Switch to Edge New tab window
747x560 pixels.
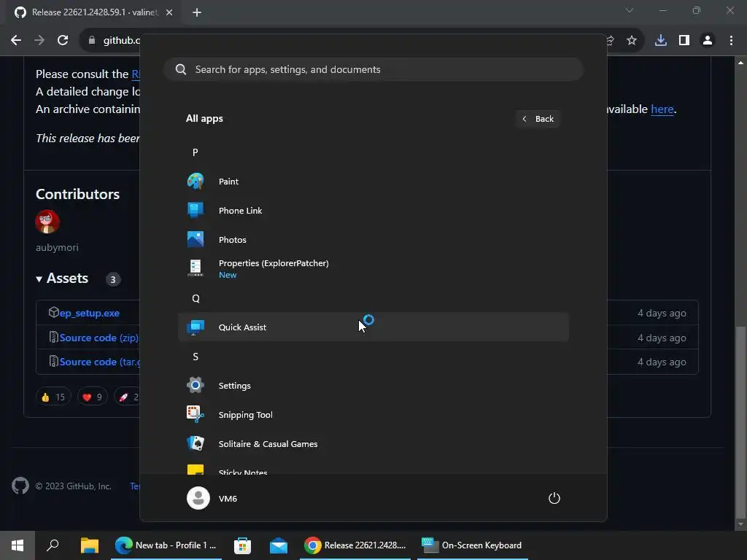coord(166,545)
